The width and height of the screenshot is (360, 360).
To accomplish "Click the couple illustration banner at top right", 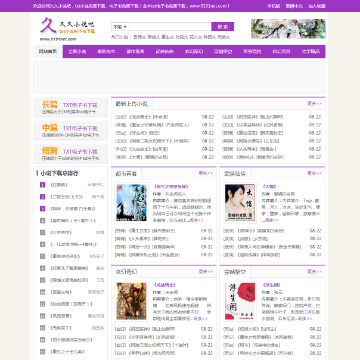I will click(x=288, y=29).
